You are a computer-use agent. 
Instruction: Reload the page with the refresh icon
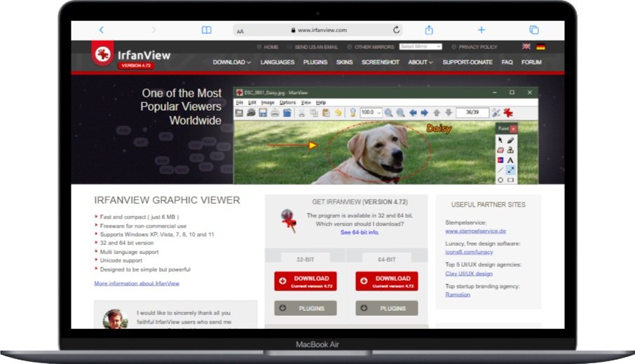[x=397, y=29]
